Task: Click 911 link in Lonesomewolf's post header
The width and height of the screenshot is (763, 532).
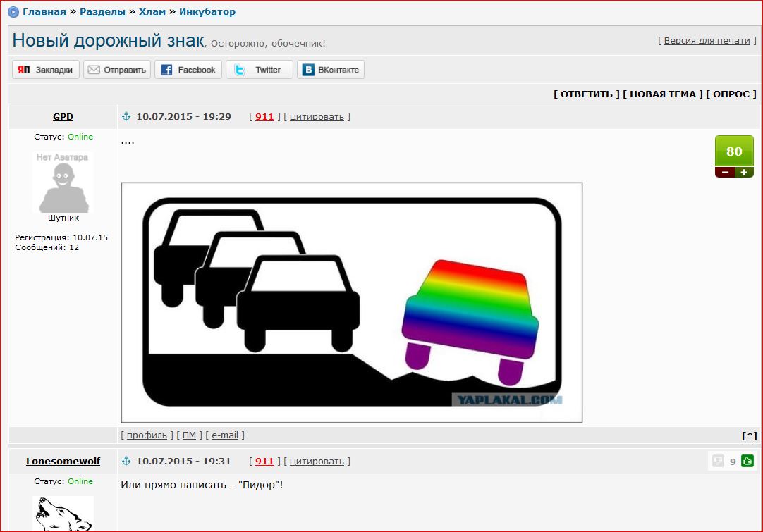Action: pos(264,461)
